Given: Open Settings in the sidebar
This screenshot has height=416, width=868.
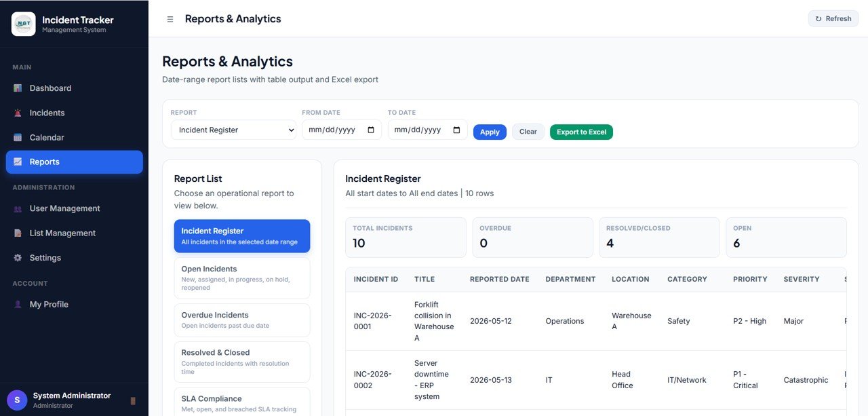Looking at the screenshot, I should [x=75, y=258].
